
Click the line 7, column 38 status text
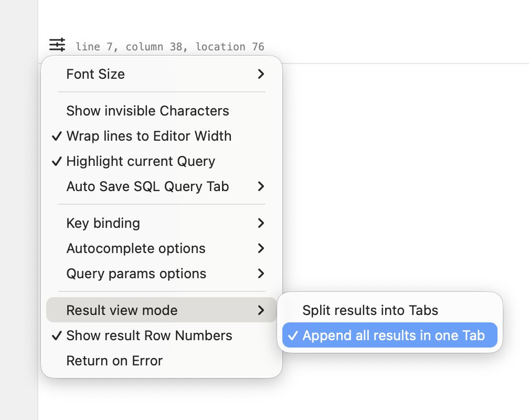pyautogui.click(x=170, y=47)
